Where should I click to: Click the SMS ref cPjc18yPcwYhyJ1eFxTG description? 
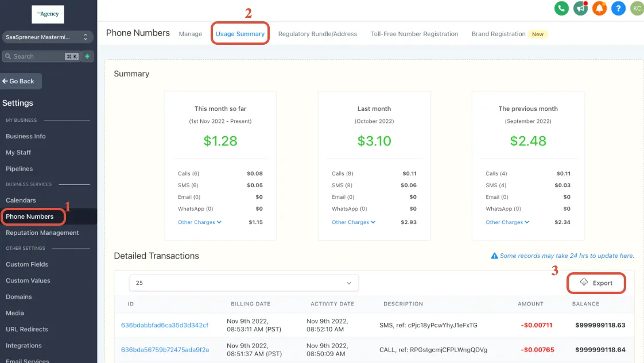pos(428,325)
